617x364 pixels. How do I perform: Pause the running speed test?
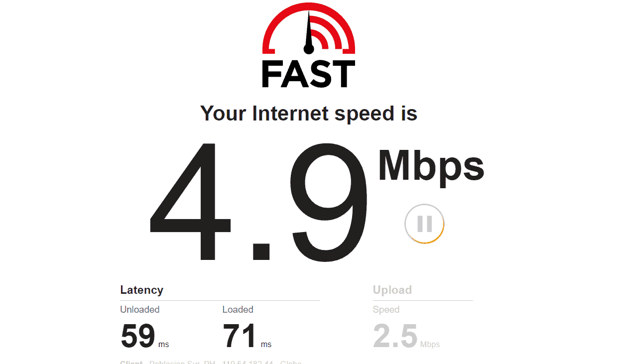point(424,224)
